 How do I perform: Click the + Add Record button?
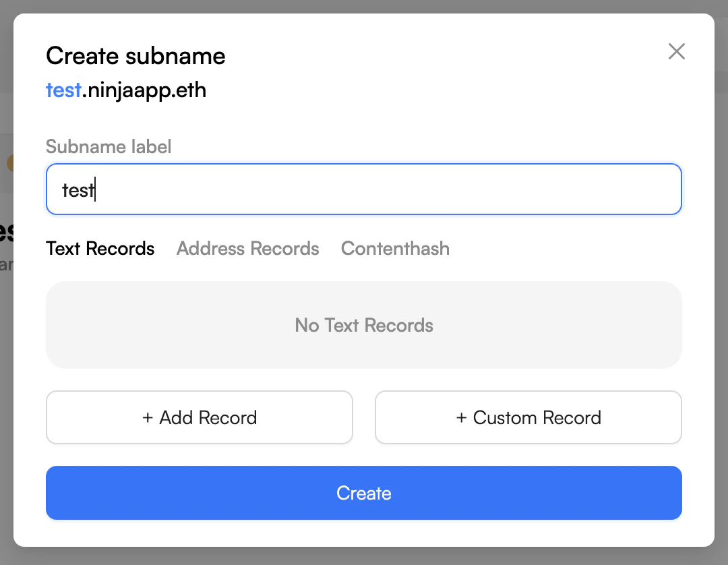pos(199,417)
